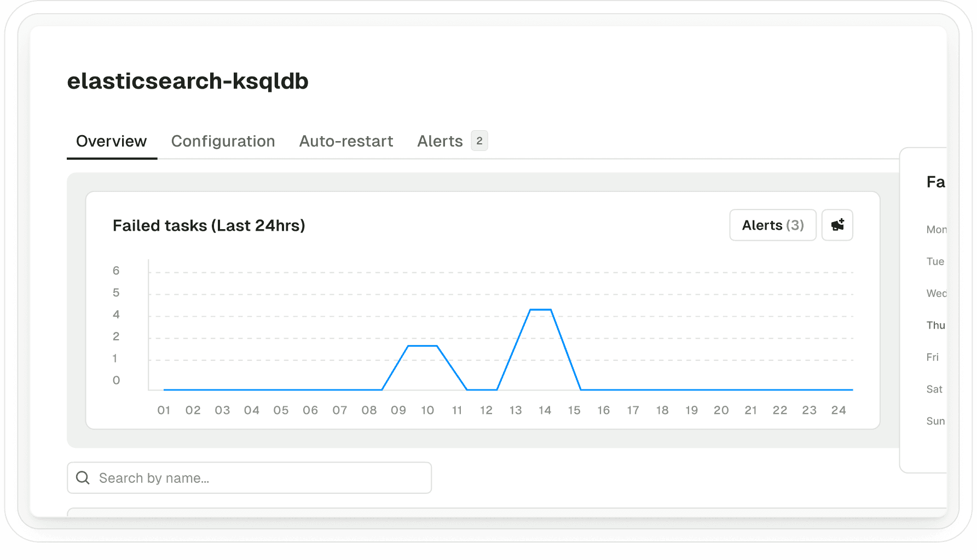Select Sun in the side panel

coord(935,421)
